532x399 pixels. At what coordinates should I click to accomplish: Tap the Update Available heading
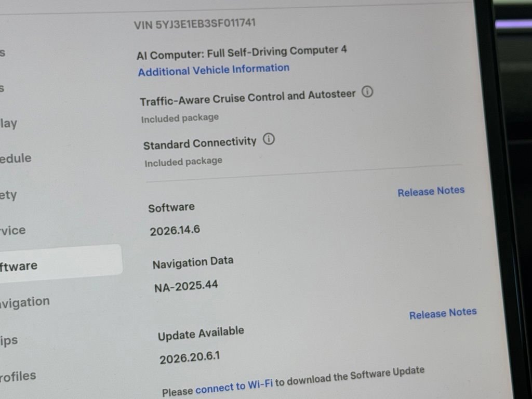201,333
